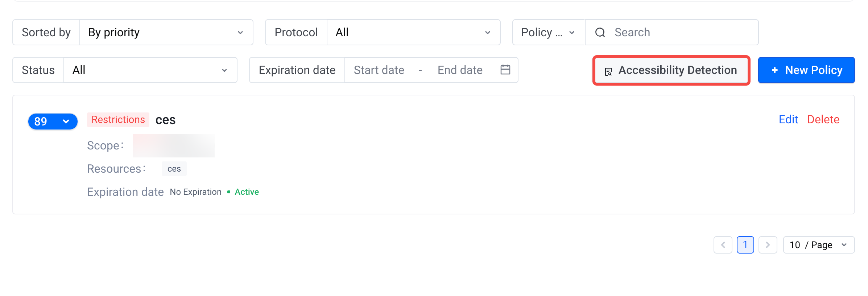Image resolution: width=868 pixels, height=296 pixels.
Task: Click the Accessibility Detection button
Action: 671,70
